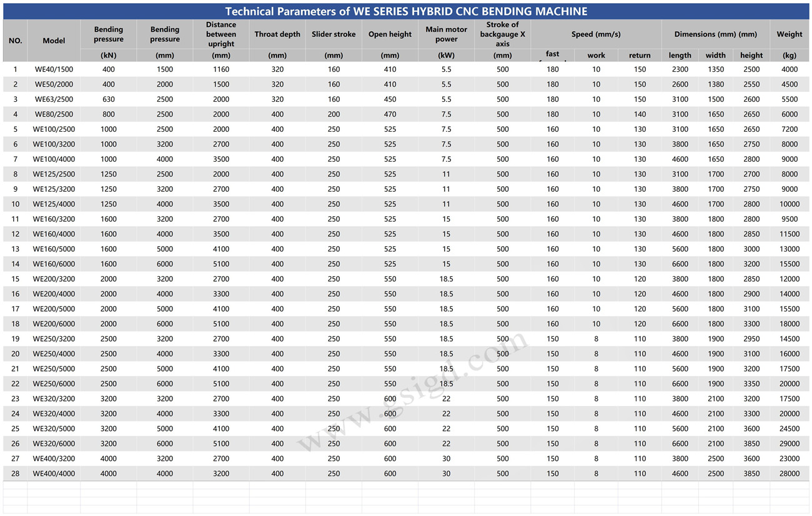Click the 'Throat depth' column header
This screenshot has width=812, height=516.
tap(277, 34)
